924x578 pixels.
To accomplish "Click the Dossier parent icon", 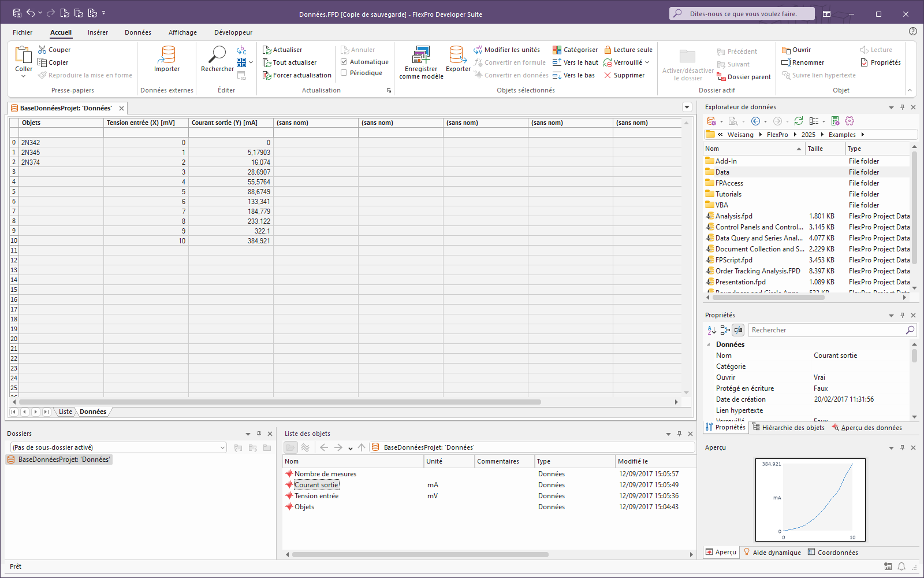I will pyautogui.click(x=721, y=77).
